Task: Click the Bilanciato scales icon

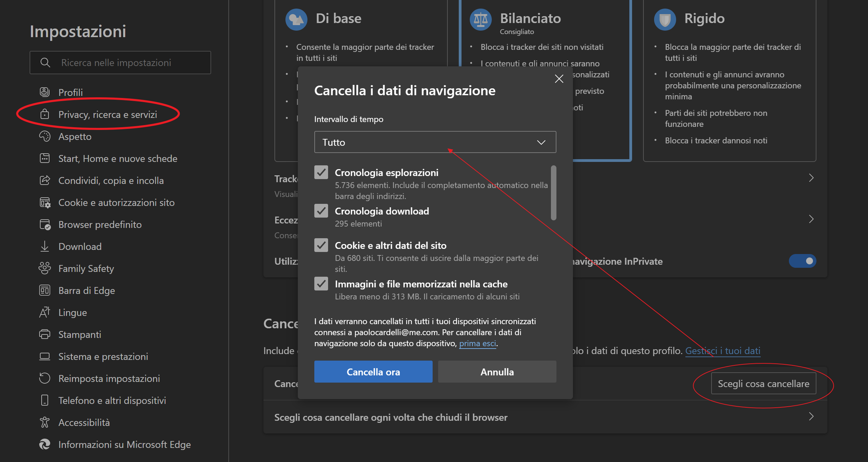Action: coord(480,19)
